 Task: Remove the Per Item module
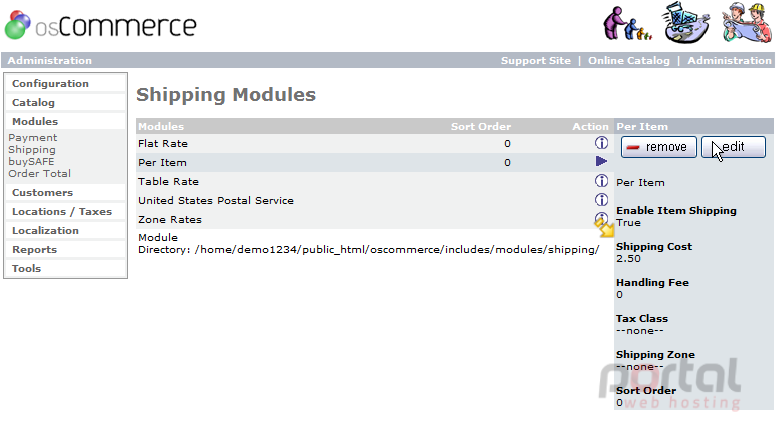(x=659, y=147)
